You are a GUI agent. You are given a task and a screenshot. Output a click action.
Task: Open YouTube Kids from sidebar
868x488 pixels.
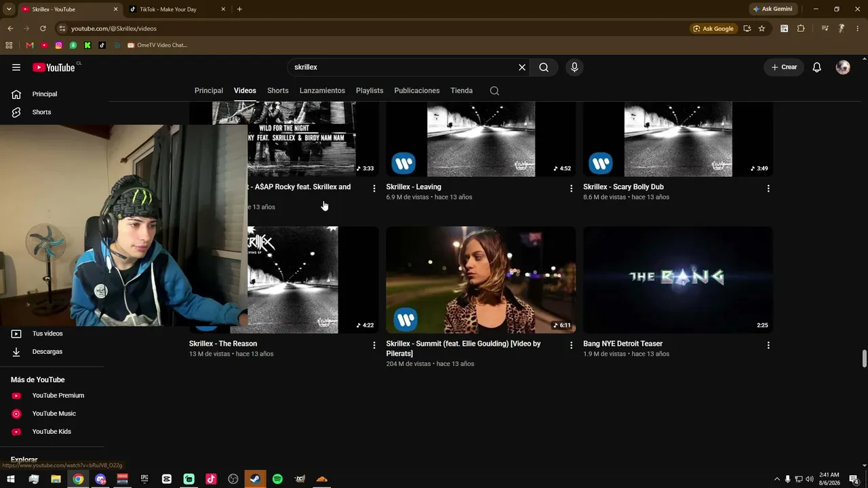coord(52,432)
